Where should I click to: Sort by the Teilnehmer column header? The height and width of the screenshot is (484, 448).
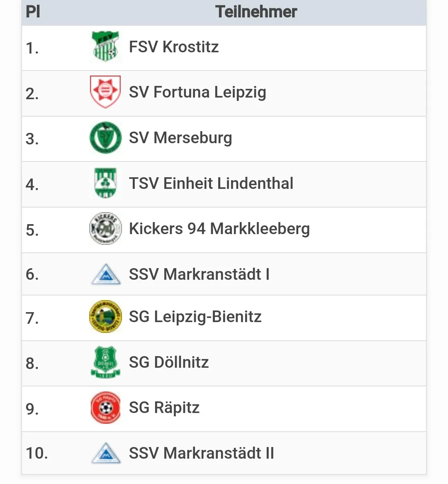point(256,12)
